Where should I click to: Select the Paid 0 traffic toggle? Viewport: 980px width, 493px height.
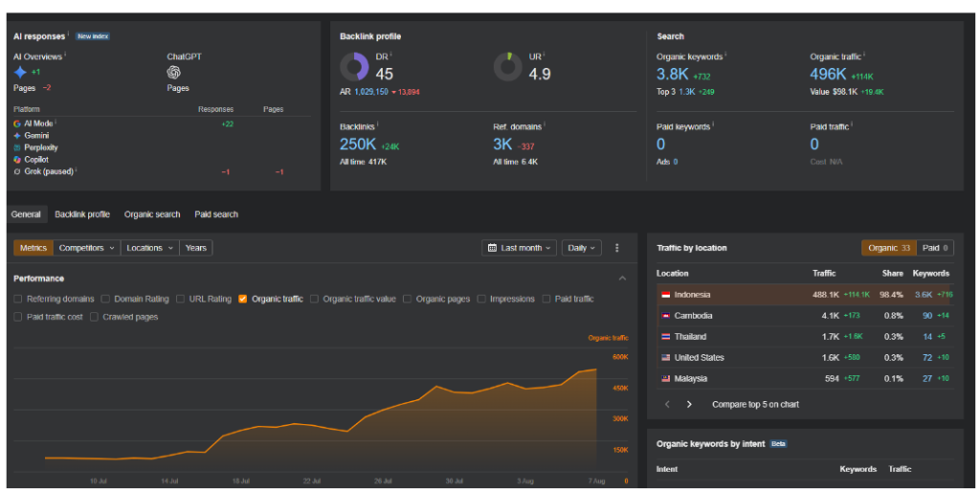click(935, 248)
